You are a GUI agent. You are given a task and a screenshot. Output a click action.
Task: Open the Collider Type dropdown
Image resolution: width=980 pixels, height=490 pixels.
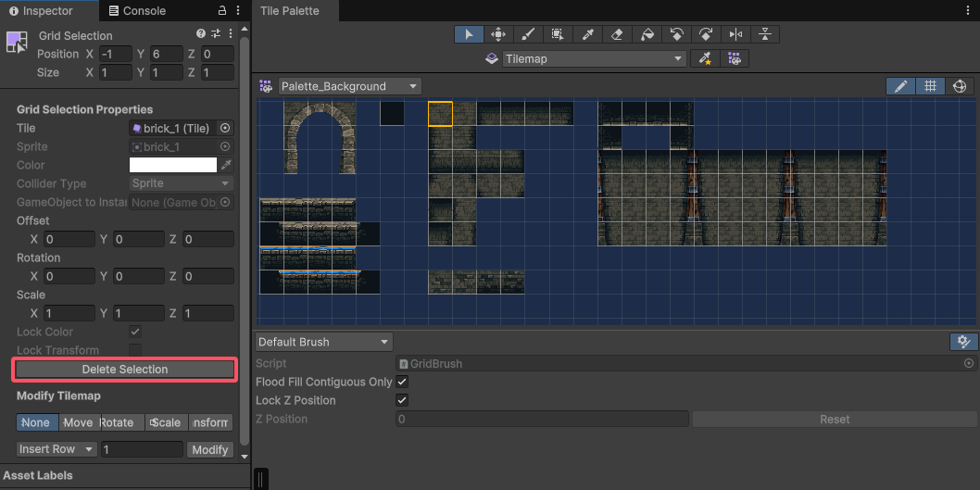coord(182,183)
